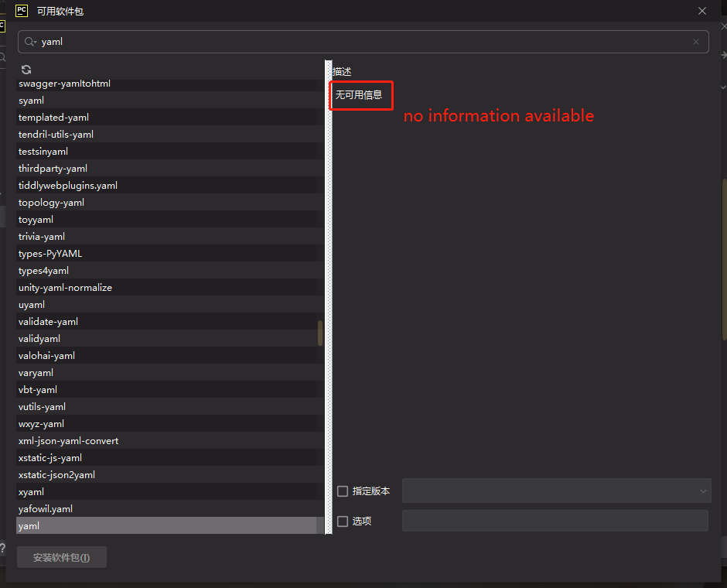The width and height of the screenshot is (727, 588).
Task: Refresh the available packages list
Action: (x=26, y=70)
